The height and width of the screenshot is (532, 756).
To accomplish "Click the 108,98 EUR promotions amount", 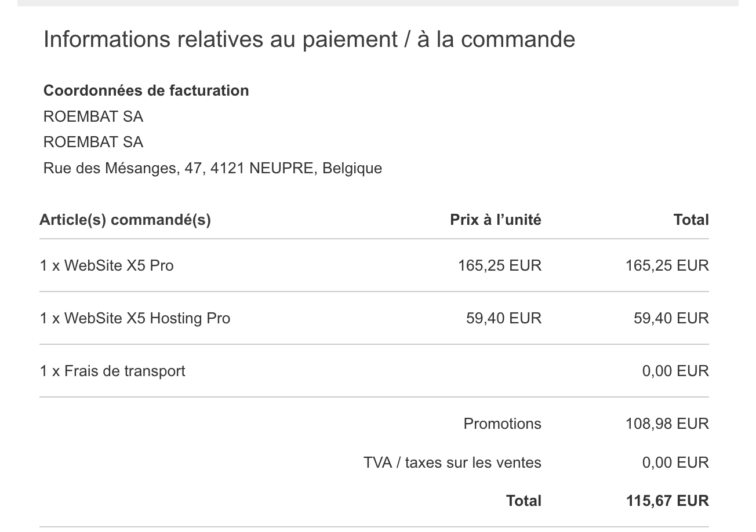I will (667, 424).
